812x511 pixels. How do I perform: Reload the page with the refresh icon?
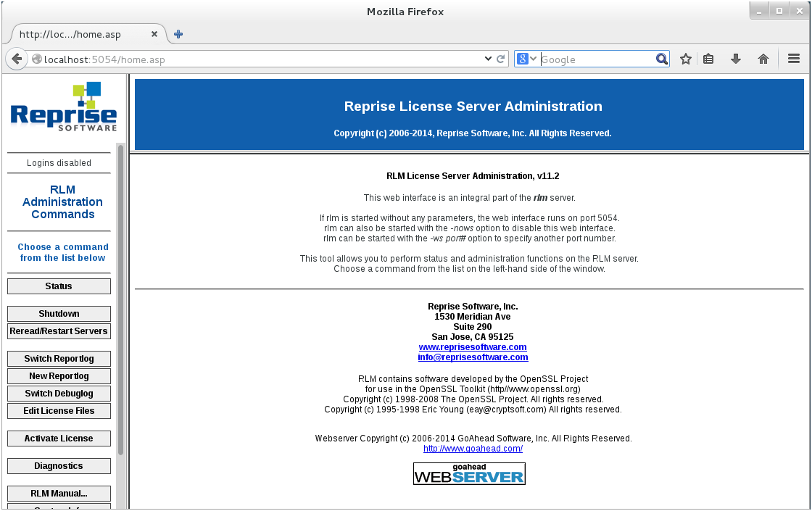501,59
